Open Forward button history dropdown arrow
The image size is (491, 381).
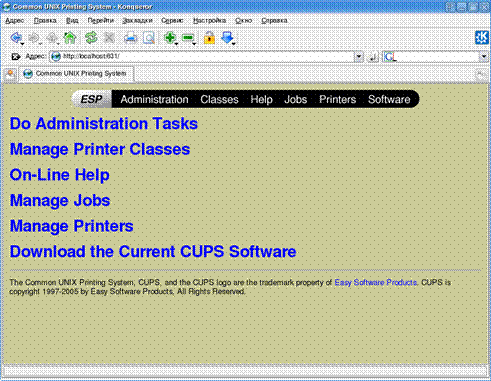(x=40, y=44)
